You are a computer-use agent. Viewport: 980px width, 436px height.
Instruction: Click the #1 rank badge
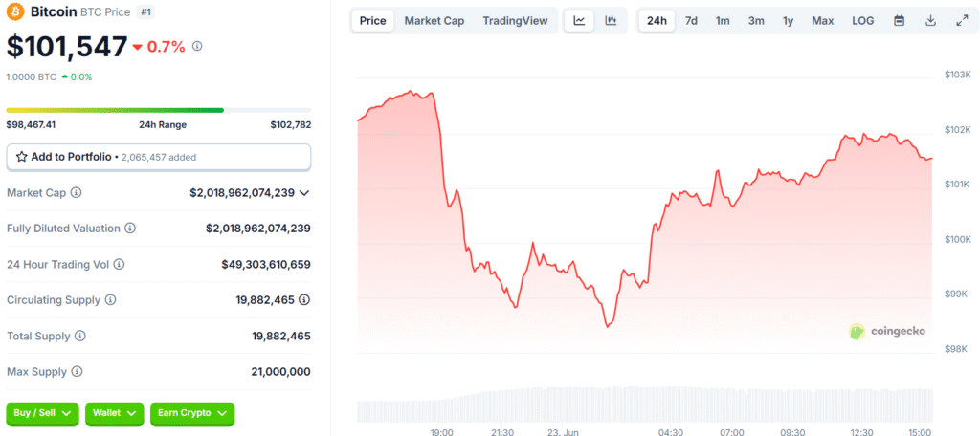coord(145,11)
